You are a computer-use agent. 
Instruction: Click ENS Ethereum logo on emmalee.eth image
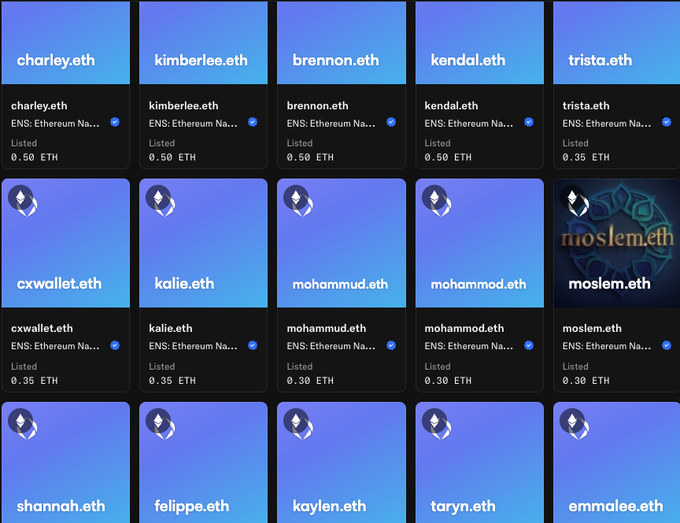coord(575,424)
